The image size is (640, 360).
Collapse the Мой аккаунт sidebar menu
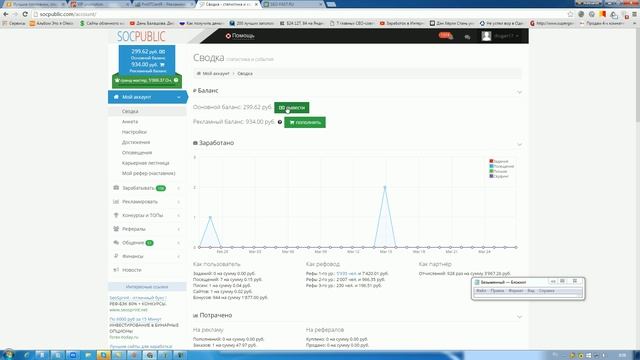point(147,97)
